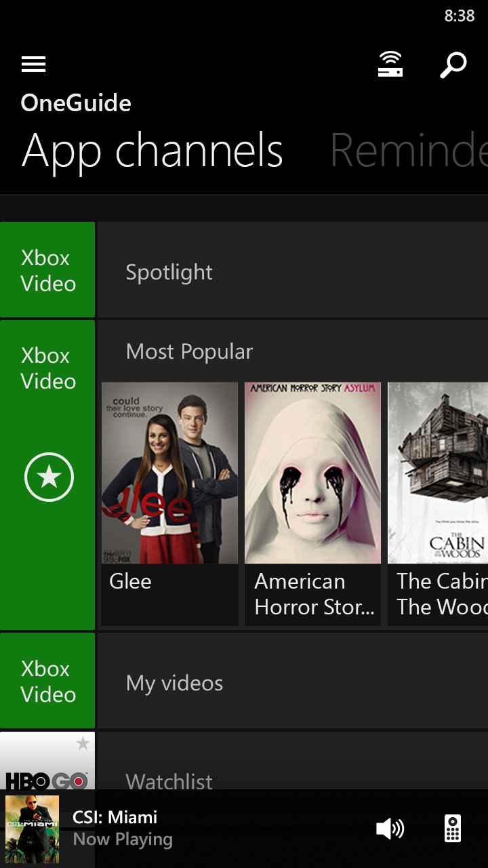Open search with the magnifier icon
Viewport: 488px width, 868px height.
point(453,65)
